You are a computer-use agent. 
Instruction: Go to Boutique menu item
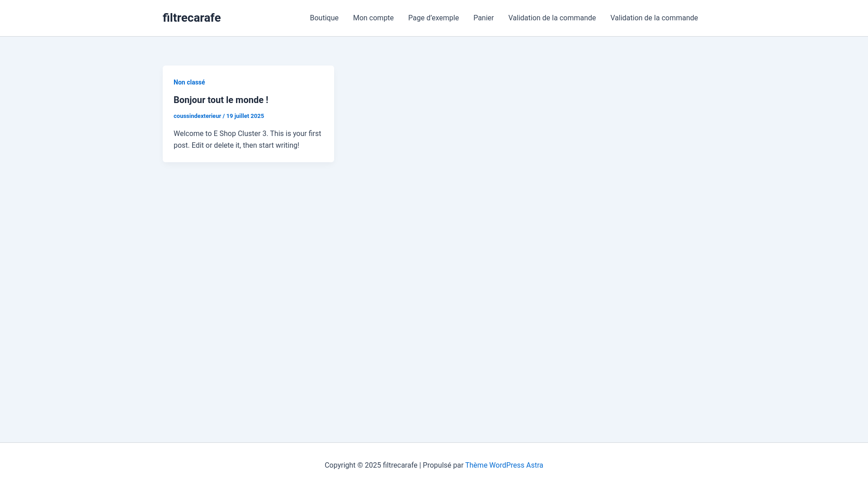tap(324, 18)
